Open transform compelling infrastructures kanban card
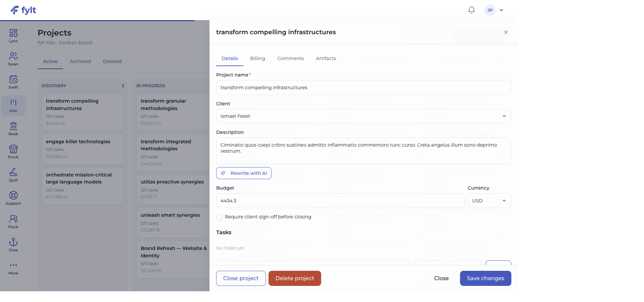This screenshot has height=302, width=644. coord(83,112)
